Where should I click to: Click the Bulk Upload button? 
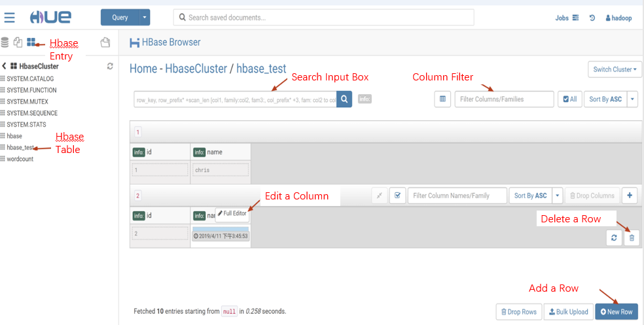click(569, 312)
